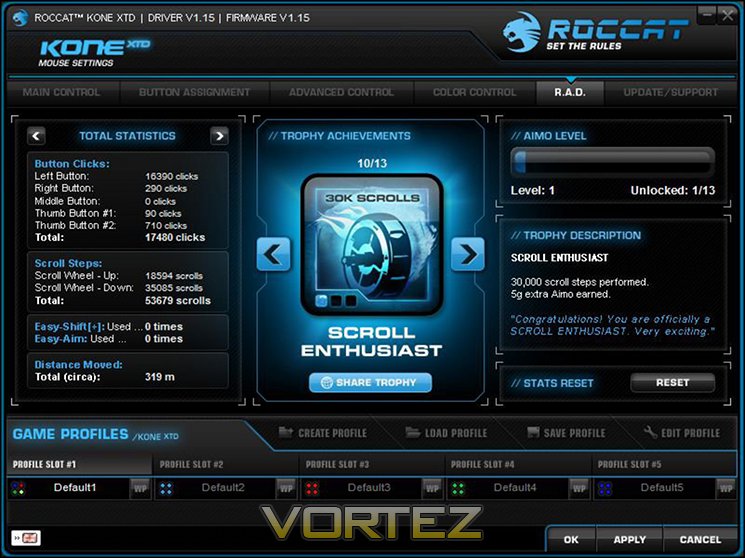Click Share Trophy button
The image size is (745, 558).
[x=371, y=383]
